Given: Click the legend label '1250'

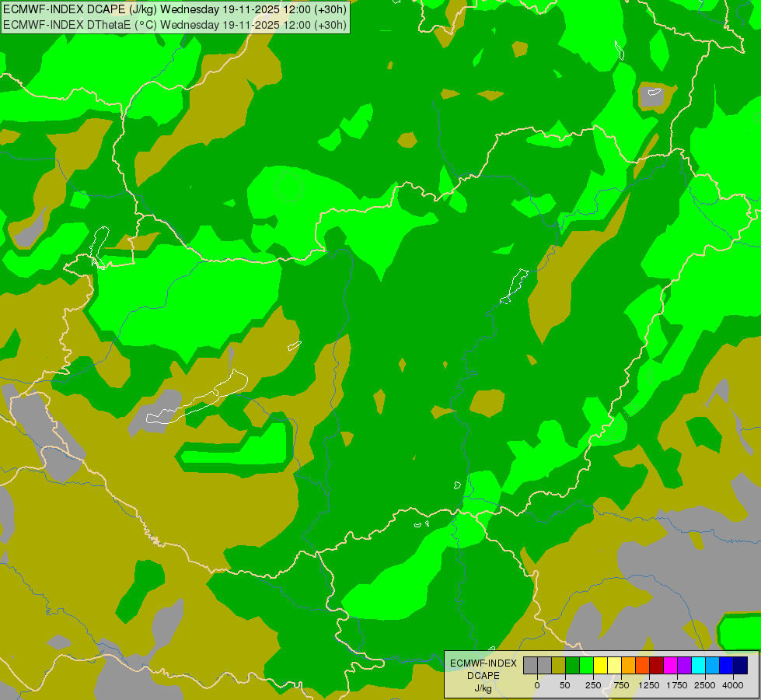Looking at the screenshot, I should click(649, 685).
